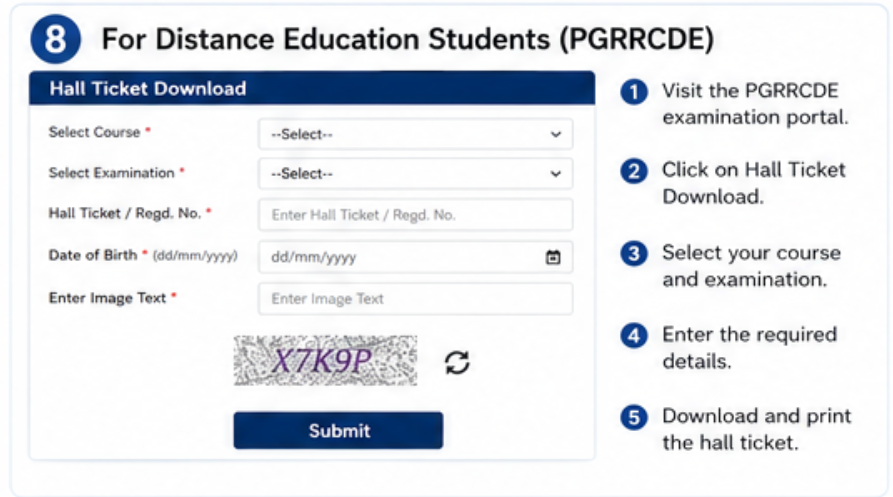Open the Select Examination dropdown
This screenshot has width=893, height=497.
[x=415, y=174]
